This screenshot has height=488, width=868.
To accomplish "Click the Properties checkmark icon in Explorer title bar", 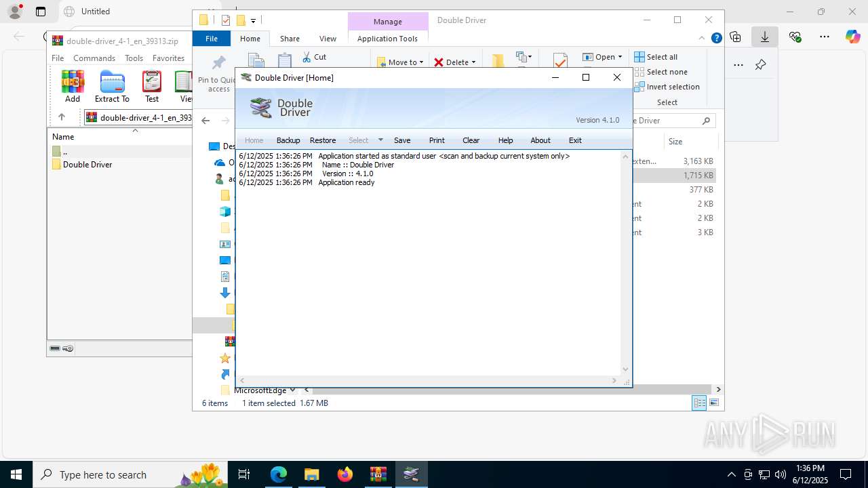I will tap(226, 20).
